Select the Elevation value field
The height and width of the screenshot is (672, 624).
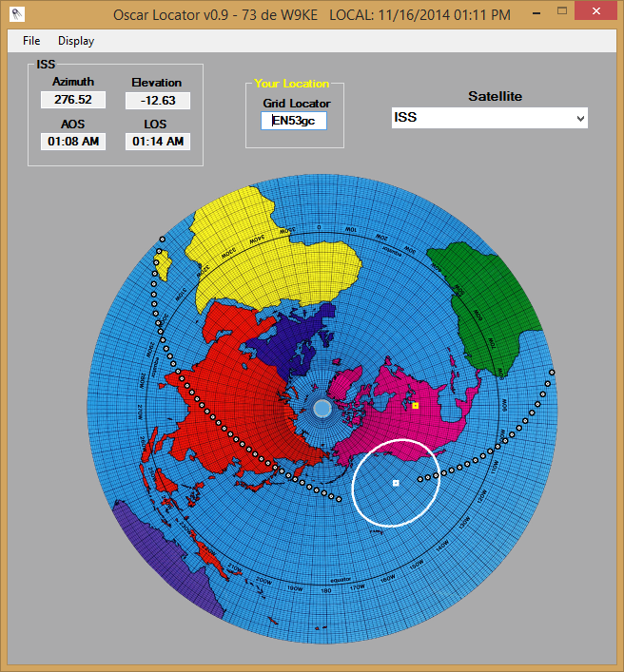(x=157, y=101)
